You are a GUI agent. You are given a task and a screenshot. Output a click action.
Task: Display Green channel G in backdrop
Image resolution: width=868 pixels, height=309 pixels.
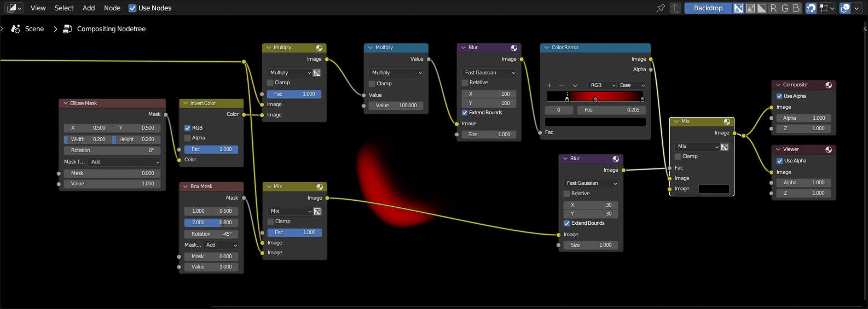coord(784,8)
